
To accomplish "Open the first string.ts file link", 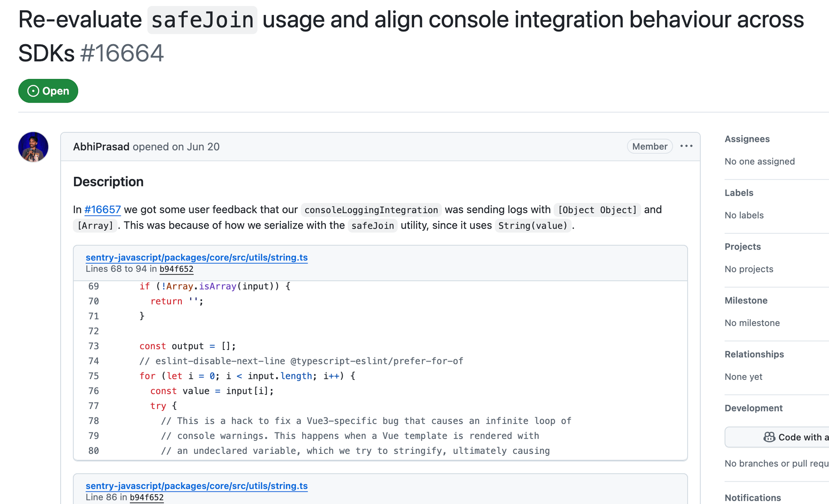I will pyautogui.click(x=196, y=257).
